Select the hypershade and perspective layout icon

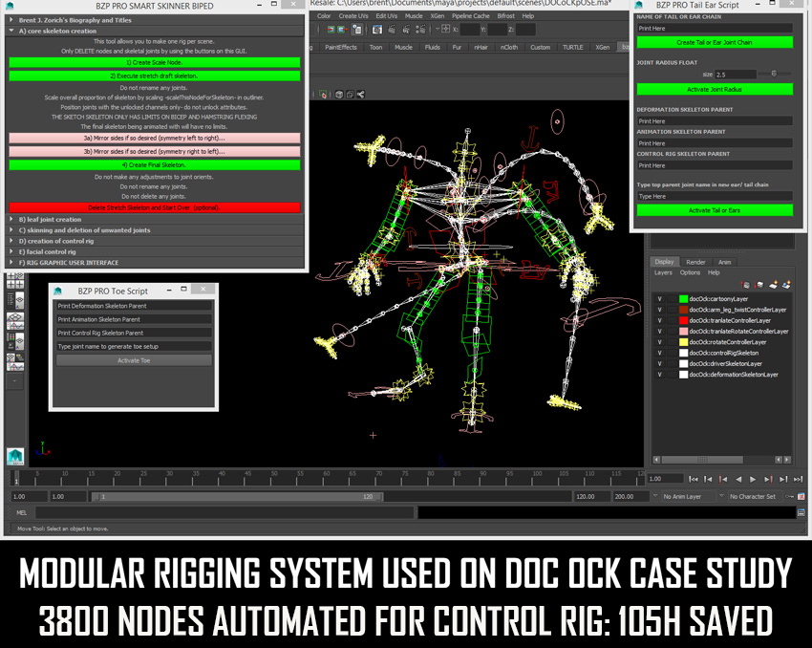[15, 341]
